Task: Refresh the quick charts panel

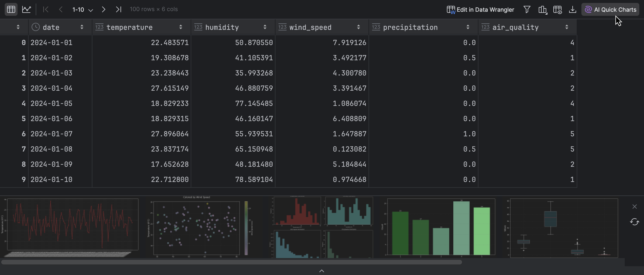Action: (634, 222)
